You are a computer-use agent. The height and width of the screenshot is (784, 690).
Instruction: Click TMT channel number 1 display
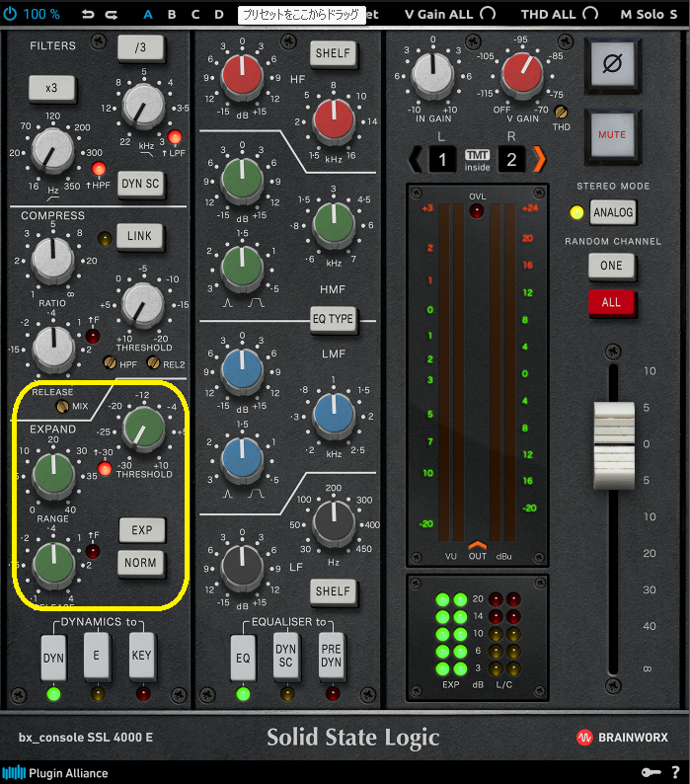pyautogui.click(x=442, y=160)
